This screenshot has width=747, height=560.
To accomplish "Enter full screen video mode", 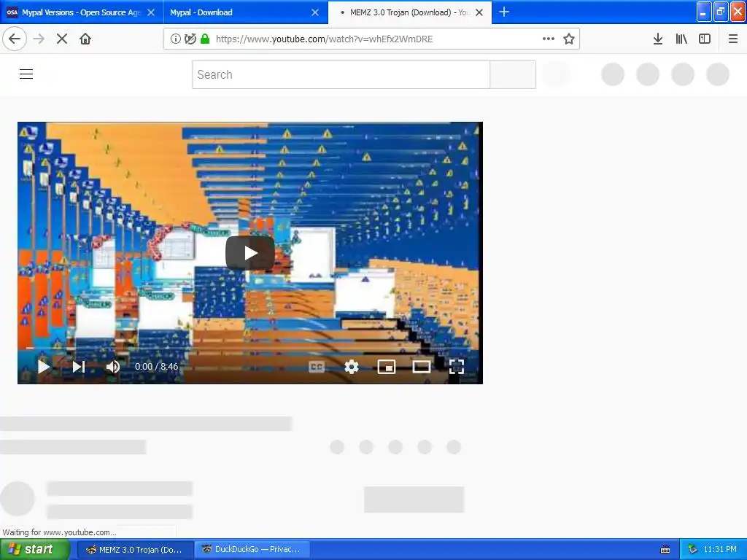I will [x=457, y=367].
